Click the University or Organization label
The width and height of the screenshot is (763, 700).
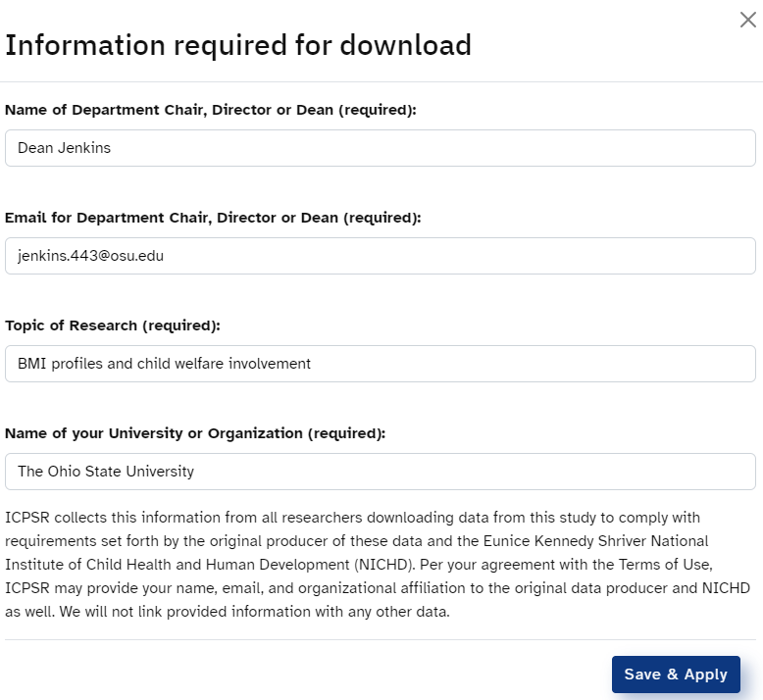[x=195, y=434]
